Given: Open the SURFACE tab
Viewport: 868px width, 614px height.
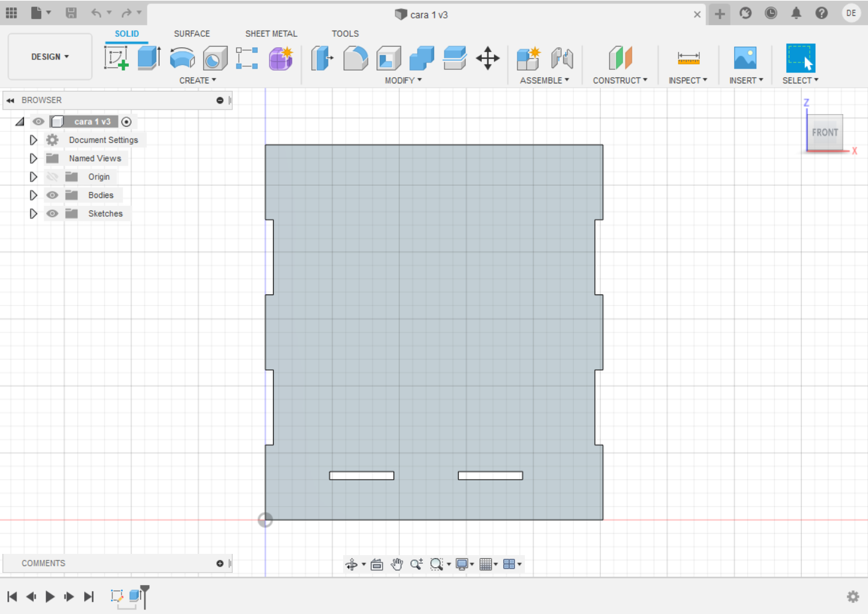Looking at the screenshot, I should point(192,34).
